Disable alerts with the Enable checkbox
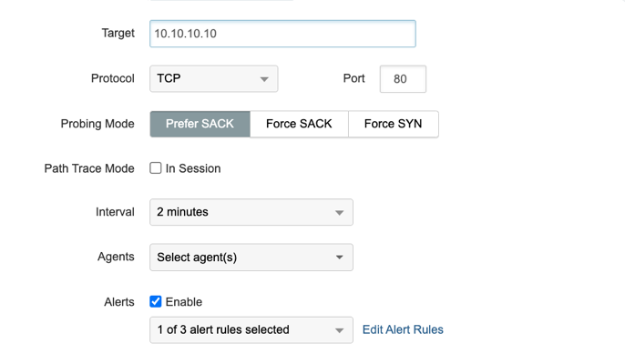 pyautogui.click(x=156, y=301)
